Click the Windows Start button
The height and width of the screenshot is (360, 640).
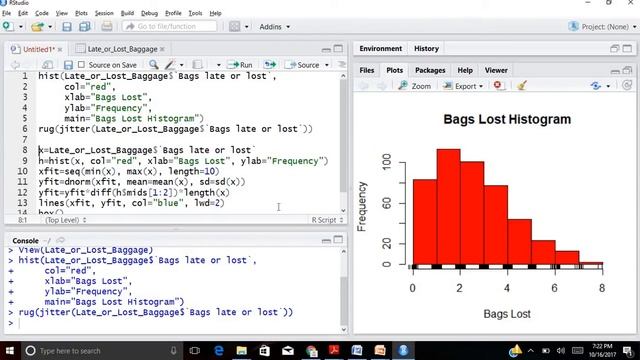(x=9, y=351)
